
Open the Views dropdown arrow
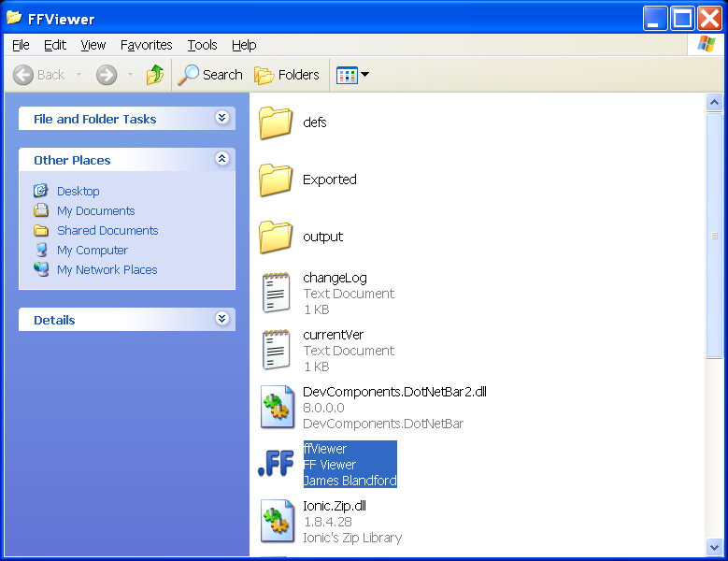[x=365, y=74]
